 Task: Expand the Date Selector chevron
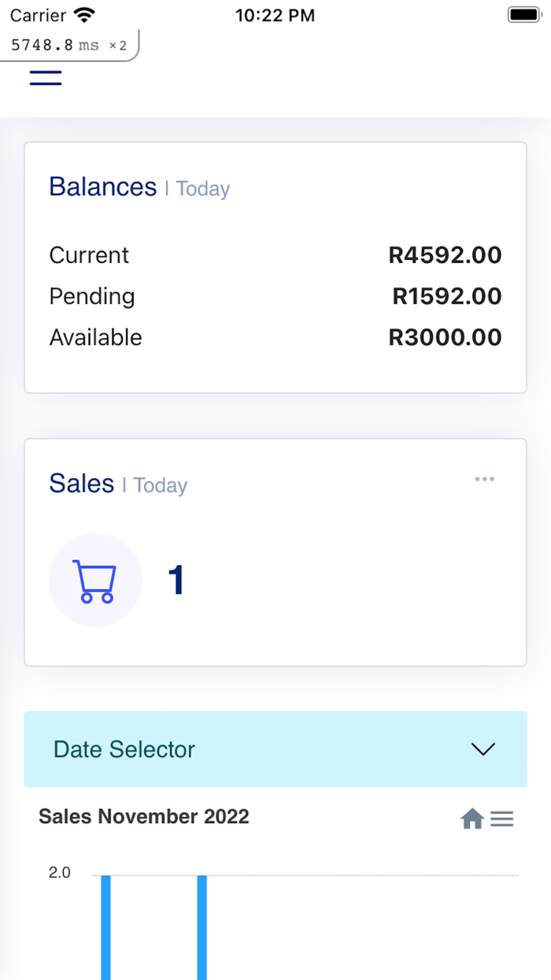(483, 749)
